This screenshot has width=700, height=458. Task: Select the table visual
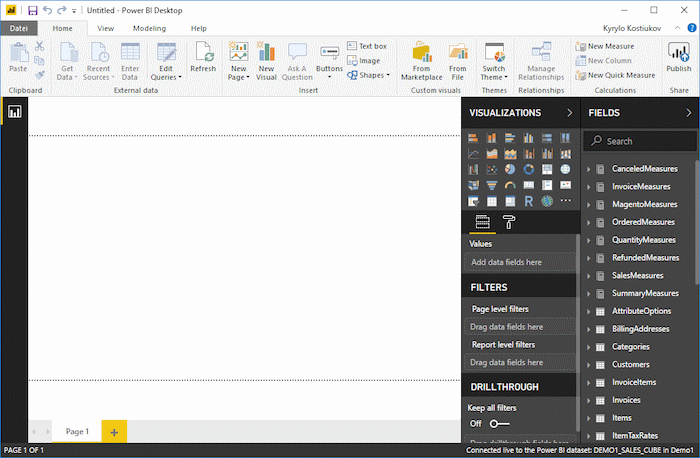point(492,201)
